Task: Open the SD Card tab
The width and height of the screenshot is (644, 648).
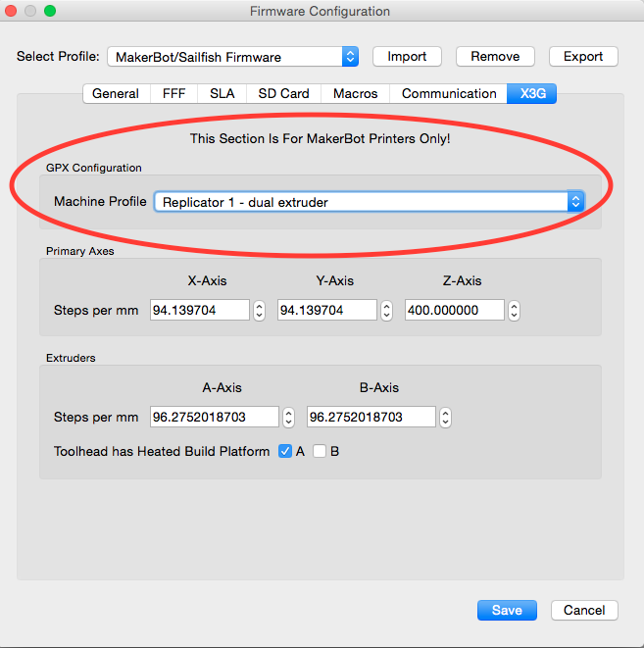Action: pyautogui.click(x=283, y=93)
